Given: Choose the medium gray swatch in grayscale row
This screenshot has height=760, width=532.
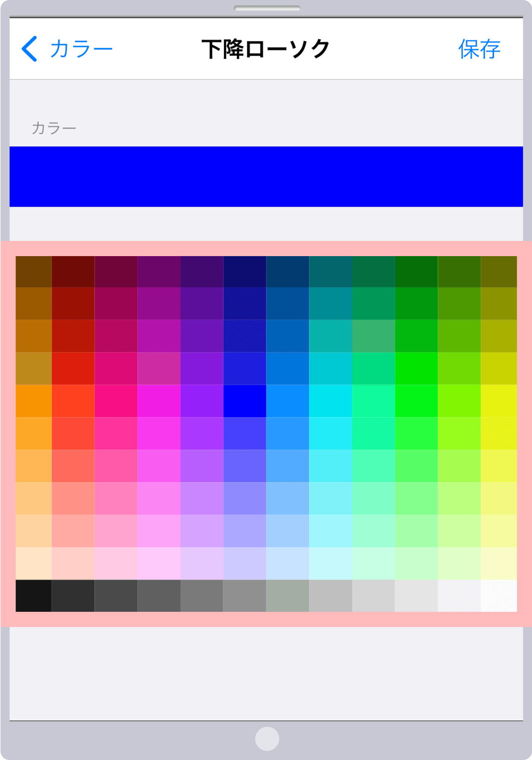Looking at the screenshot, I should pos(202,595).
